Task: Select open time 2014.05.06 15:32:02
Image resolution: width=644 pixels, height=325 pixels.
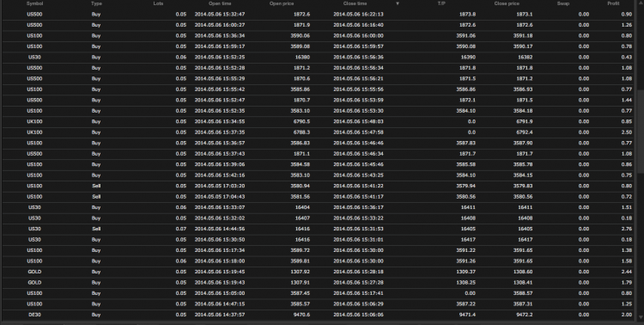Action: click(220, 218)
